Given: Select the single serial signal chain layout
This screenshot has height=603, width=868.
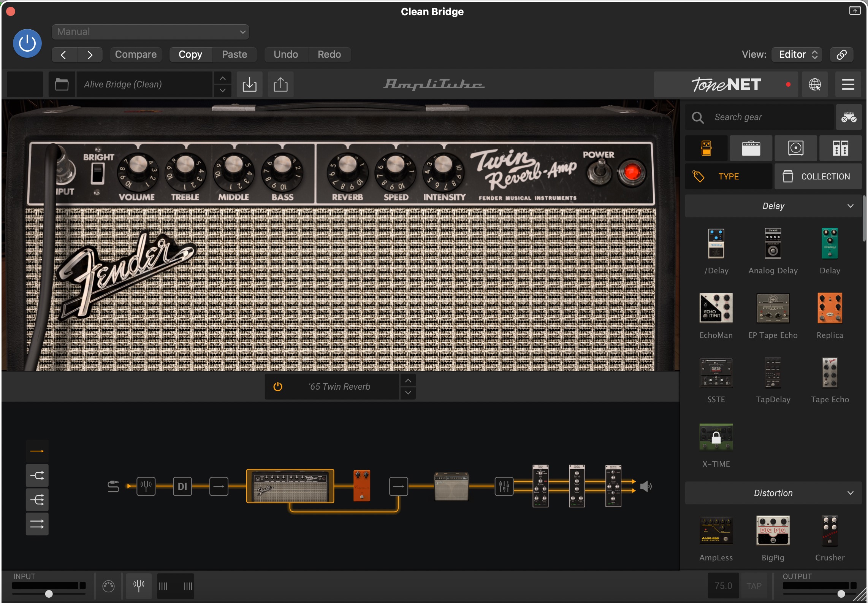Looking at the screenshot, I should pyautogui.click(x=37, y=451).
